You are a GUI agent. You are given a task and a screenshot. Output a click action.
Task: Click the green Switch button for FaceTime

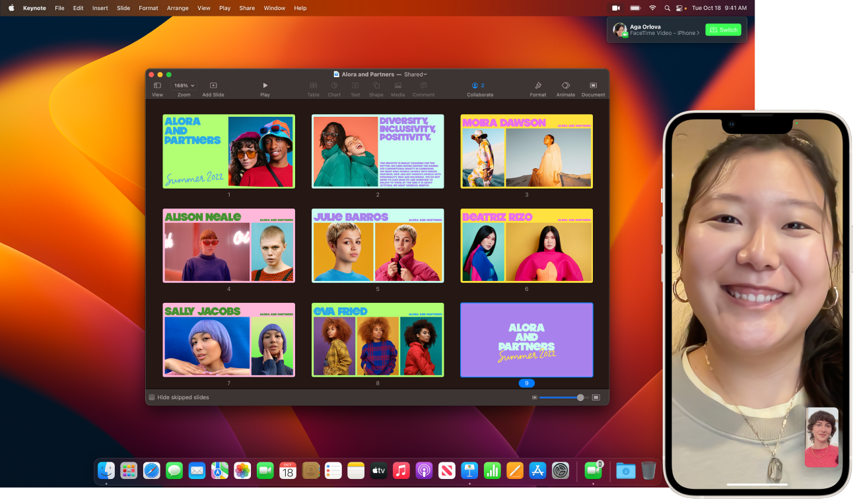(723, 30)
